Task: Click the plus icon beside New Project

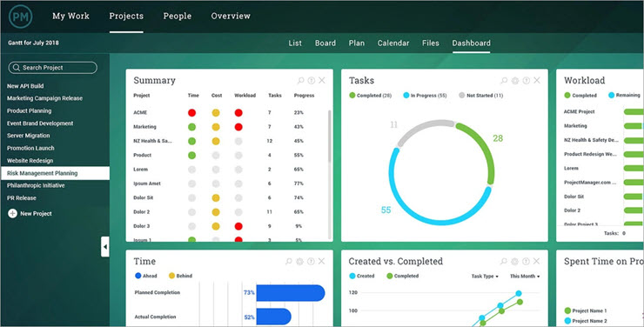Action: pos(13,213)
